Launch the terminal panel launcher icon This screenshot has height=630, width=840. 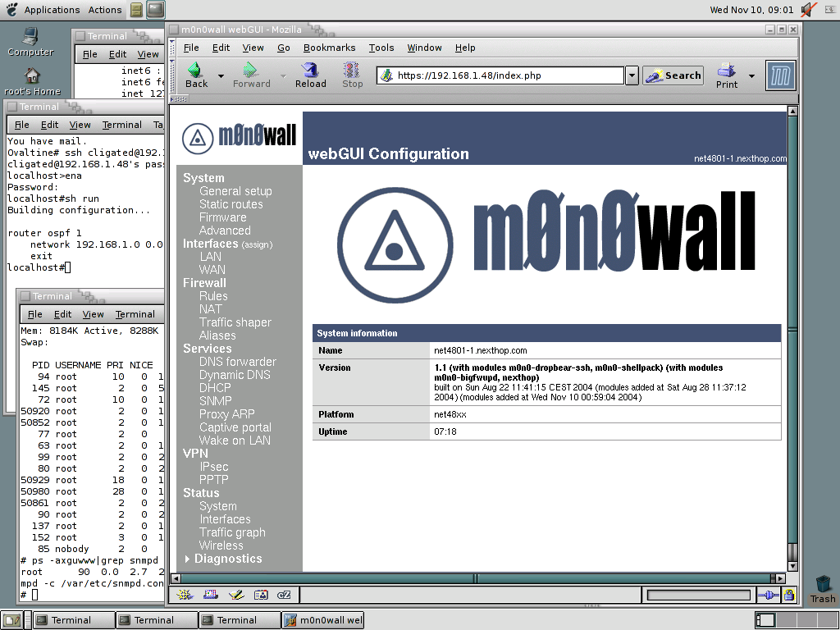tap(156, 10)
